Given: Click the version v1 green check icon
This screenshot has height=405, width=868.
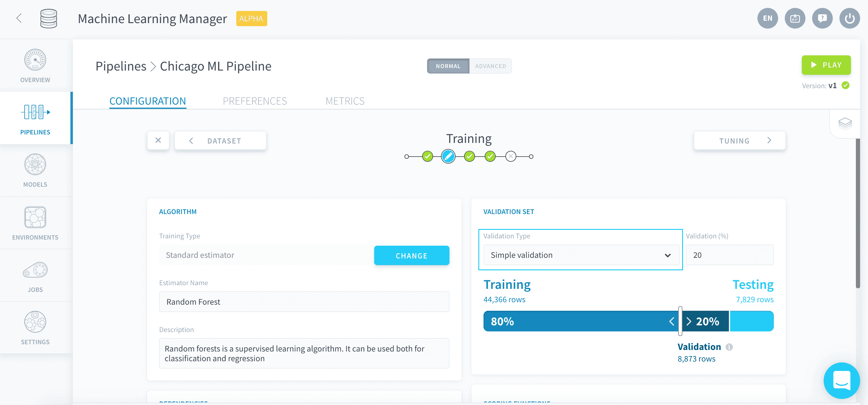Looking at the screenshot, I should pyautogui.click(x=845, y=85).
